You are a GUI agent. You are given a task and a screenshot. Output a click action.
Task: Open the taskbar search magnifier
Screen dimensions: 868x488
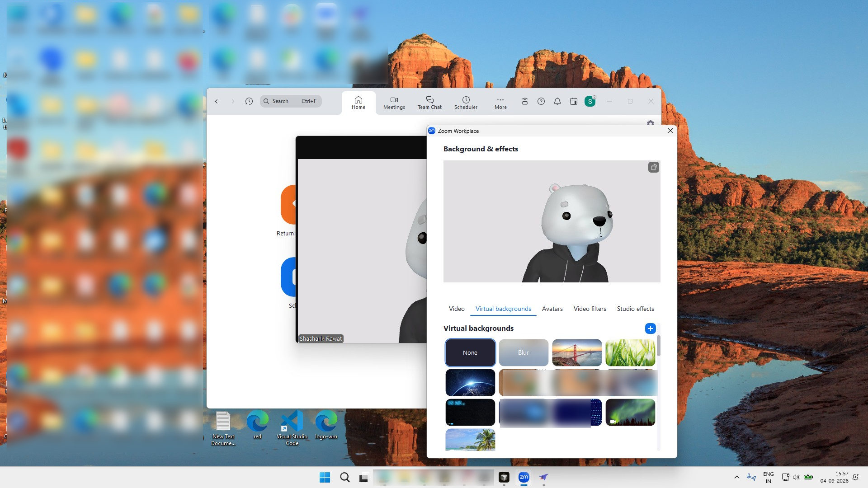(x=344, y=477)
